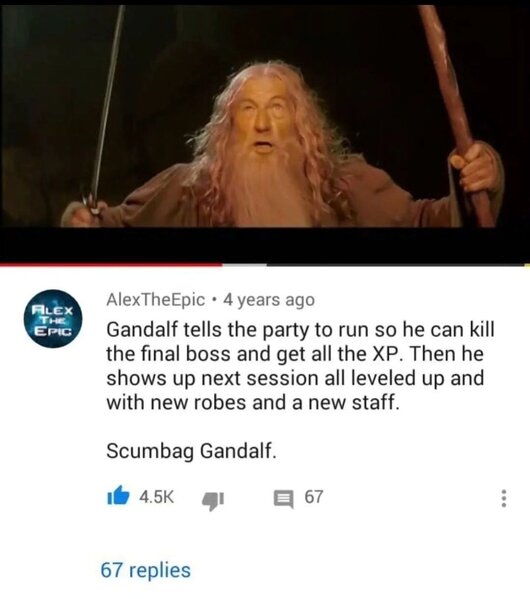Open replies via the comment bubble icon
The image size is (530, 599).
(x=284, y=499)
